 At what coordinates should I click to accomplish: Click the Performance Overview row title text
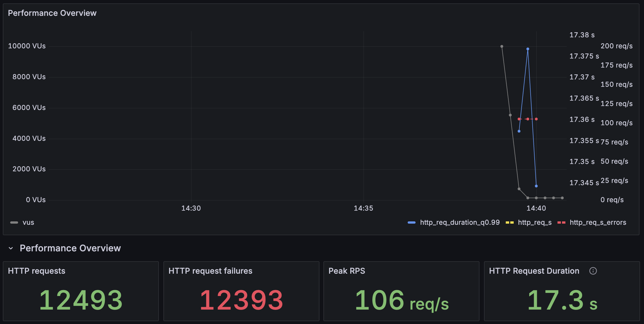click(x=70, y=248)
